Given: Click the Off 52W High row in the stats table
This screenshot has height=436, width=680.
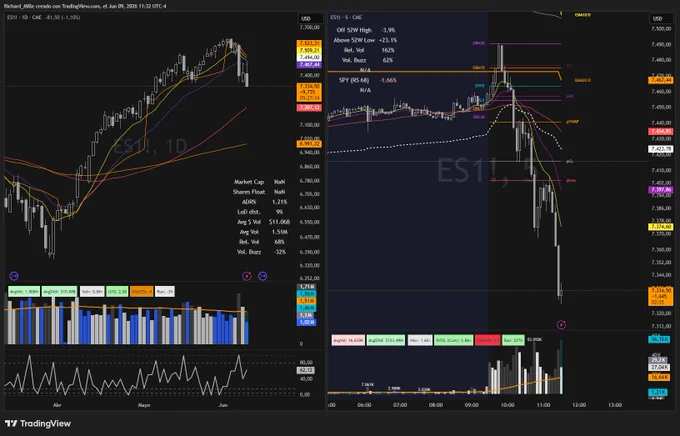Looking at the screenshot, I should (x=366, y=30).
